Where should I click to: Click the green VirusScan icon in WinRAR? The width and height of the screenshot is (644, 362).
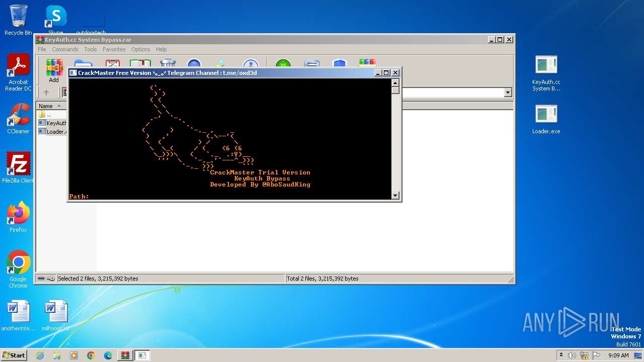pyautogui.click(x=284, y=63)
